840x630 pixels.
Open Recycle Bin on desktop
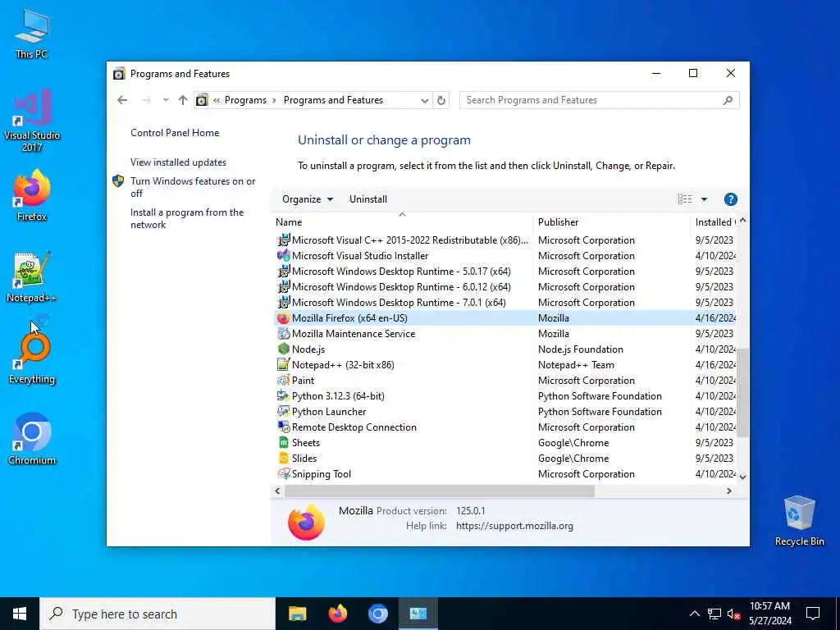pos(799,520)
